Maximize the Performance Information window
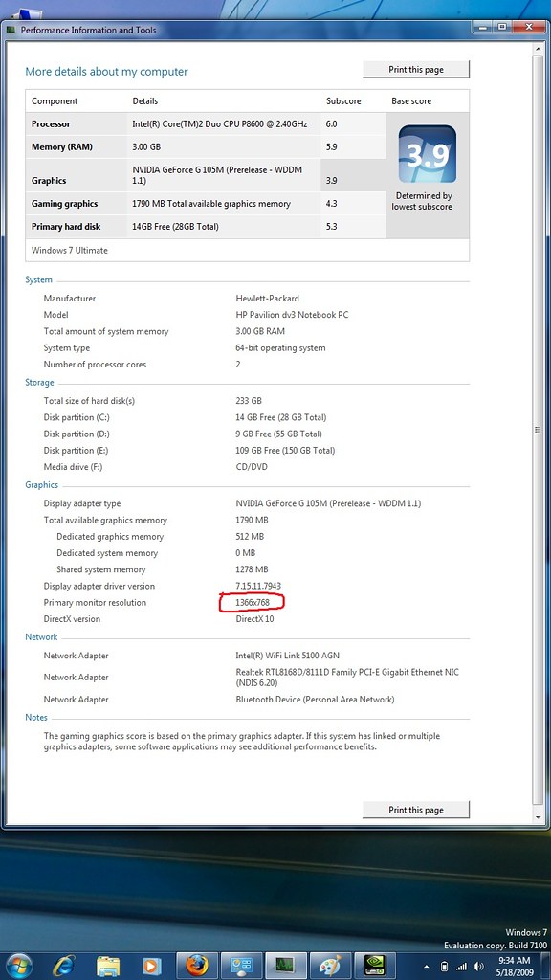This screenshot has width=551, height=980. (x=502, y=27)
